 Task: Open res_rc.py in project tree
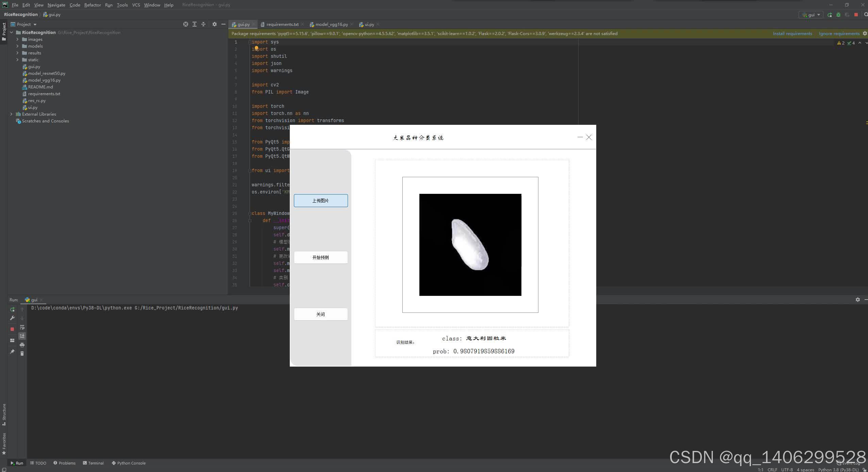37,101
